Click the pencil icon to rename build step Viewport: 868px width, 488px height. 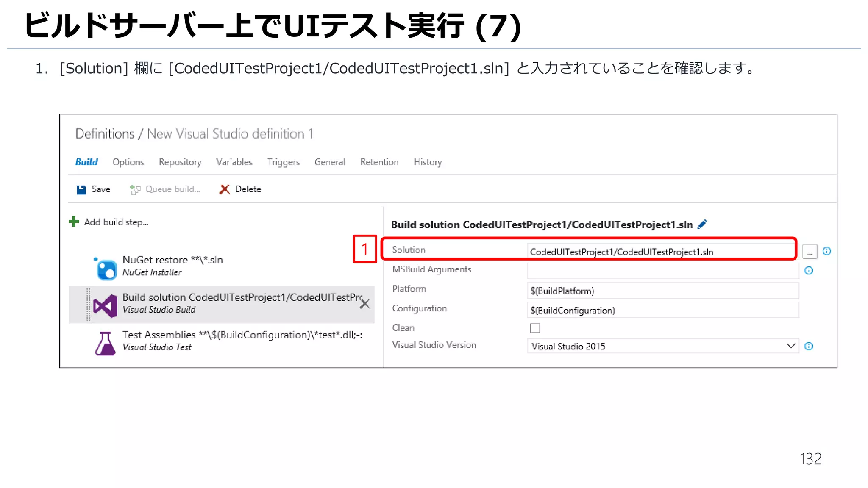(702, 224)
